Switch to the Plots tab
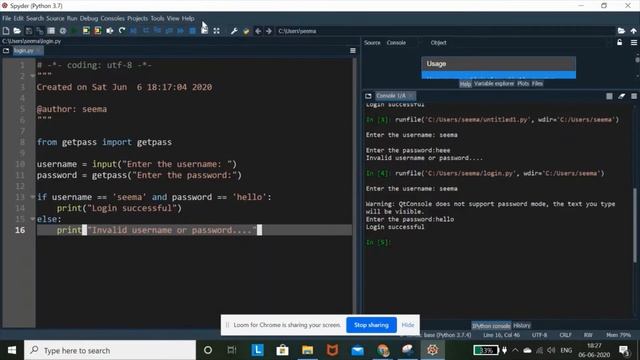 pyautogui.click(x=523, y=84)
